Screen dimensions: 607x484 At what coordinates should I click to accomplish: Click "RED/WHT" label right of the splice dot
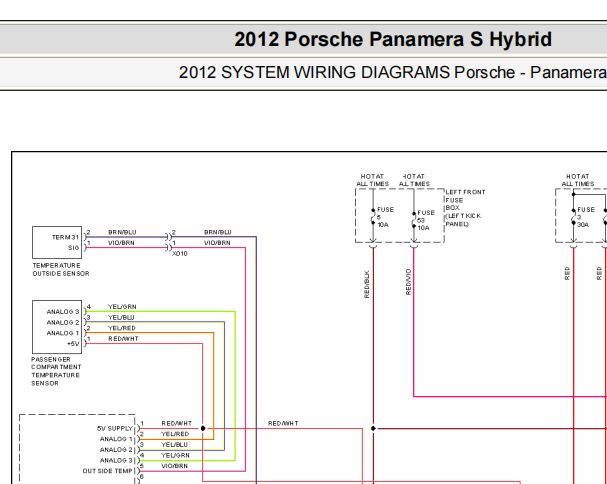pyautogui.click(x=283, y=424)
